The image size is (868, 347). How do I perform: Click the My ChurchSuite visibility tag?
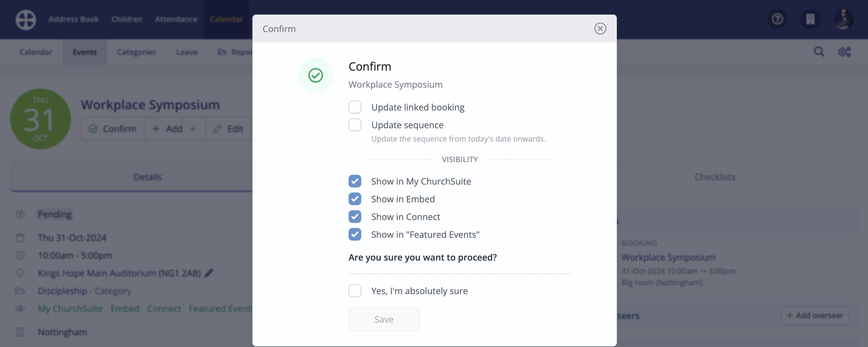coord(70,309)
